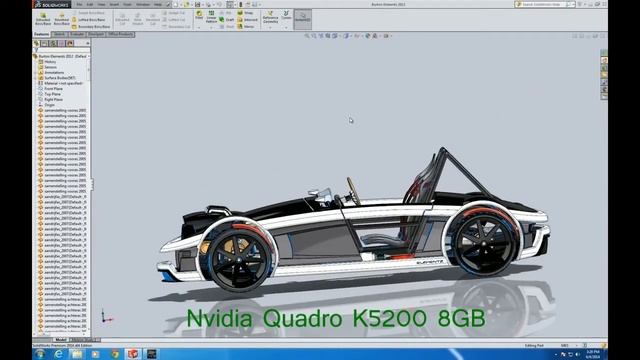The height and width of the screenshot is (360, 640).
Task: Open the File menu
Action: 80,4
